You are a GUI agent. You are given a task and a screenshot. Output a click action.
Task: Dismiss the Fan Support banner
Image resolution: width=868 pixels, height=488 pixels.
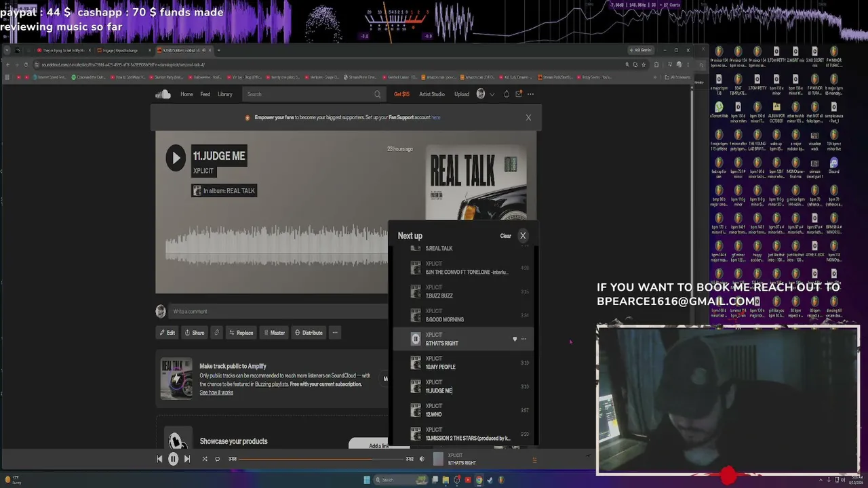coord(528,117)
